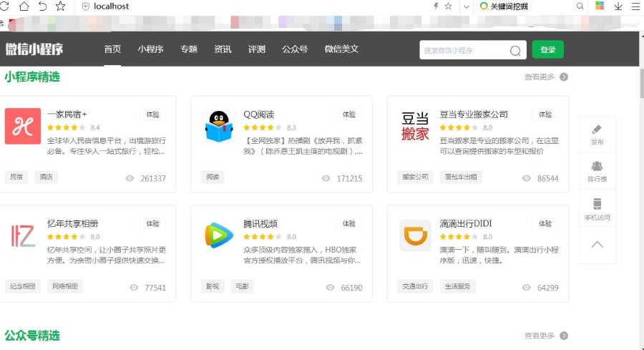The image size is (644, 350).
Task: Open the 小程序 navigation tab
Action: tap(151, 49)
